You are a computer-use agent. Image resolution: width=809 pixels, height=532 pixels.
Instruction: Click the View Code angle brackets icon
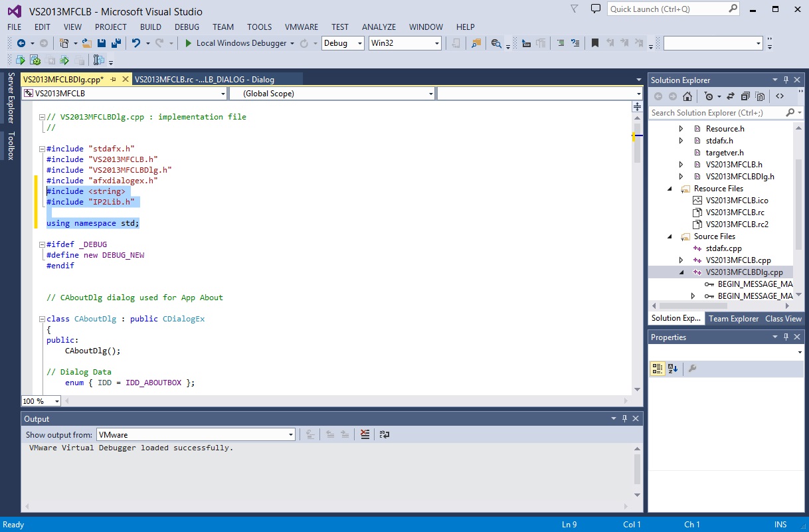(x=780, y=96)
